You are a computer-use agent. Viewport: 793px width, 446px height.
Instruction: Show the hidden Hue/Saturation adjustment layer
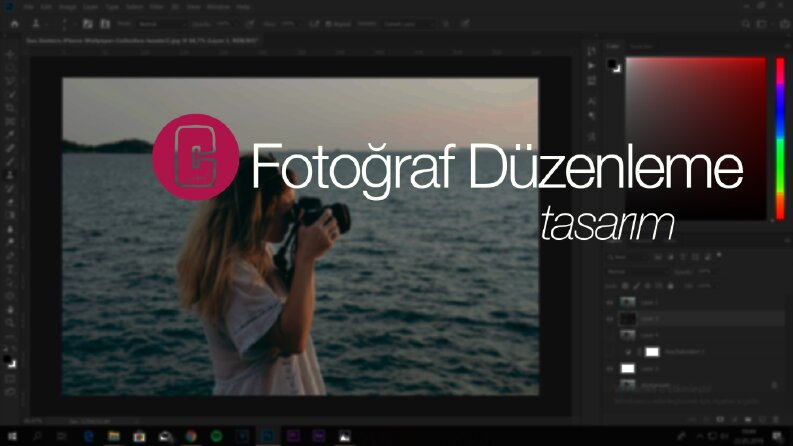(610, 352)
